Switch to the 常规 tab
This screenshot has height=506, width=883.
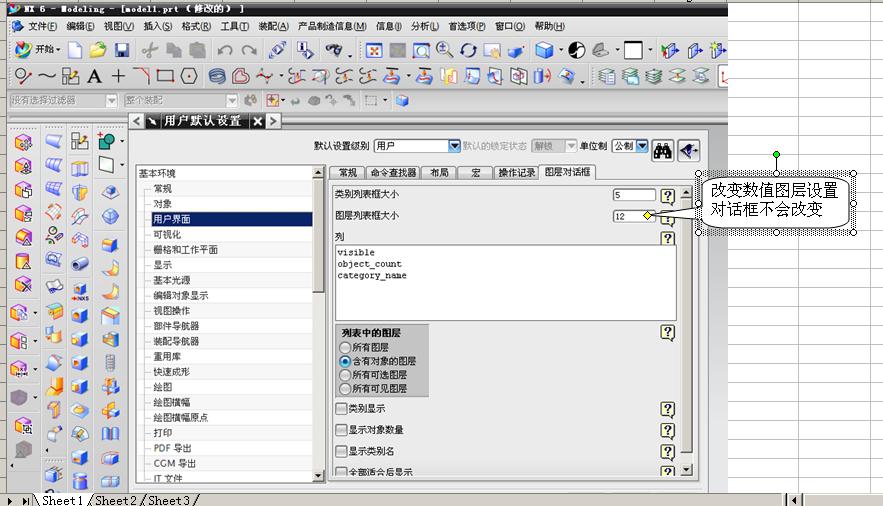347,172
